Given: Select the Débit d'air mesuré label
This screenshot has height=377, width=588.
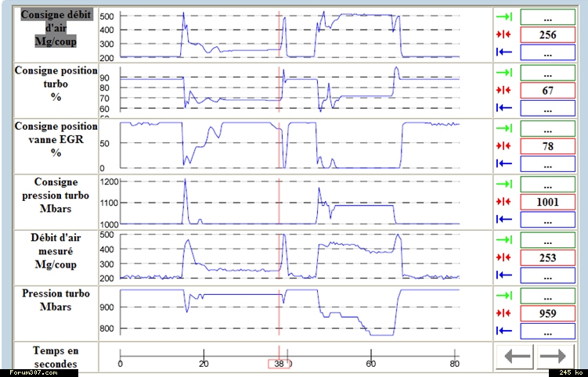Looking at the screenshot, I should [x=56, y=251].
